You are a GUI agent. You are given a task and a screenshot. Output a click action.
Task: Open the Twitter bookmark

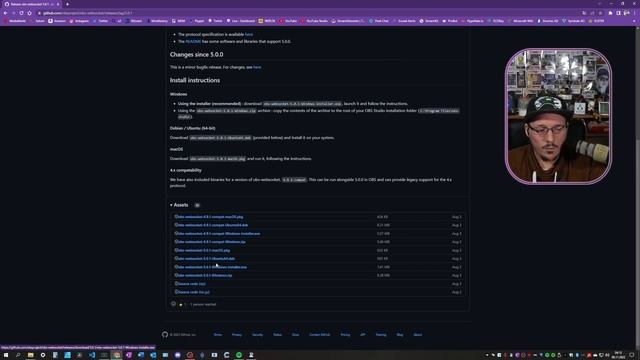coord(101,21)
